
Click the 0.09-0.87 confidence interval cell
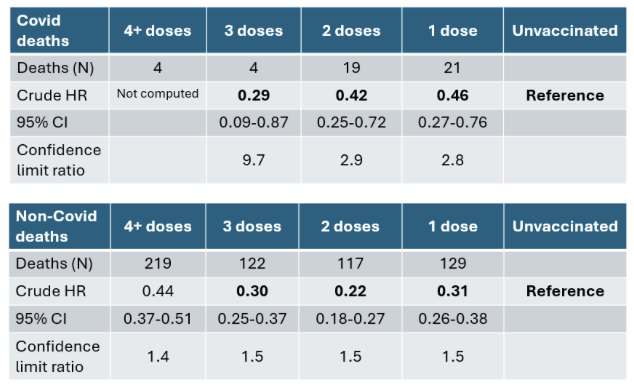(x=254, y=122)
